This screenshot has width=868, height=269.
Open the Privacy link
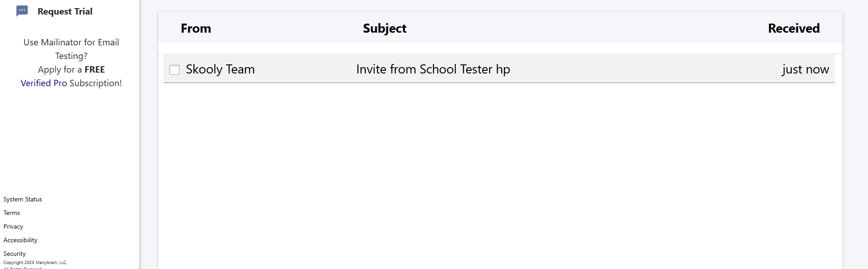[x=13, y=227]
